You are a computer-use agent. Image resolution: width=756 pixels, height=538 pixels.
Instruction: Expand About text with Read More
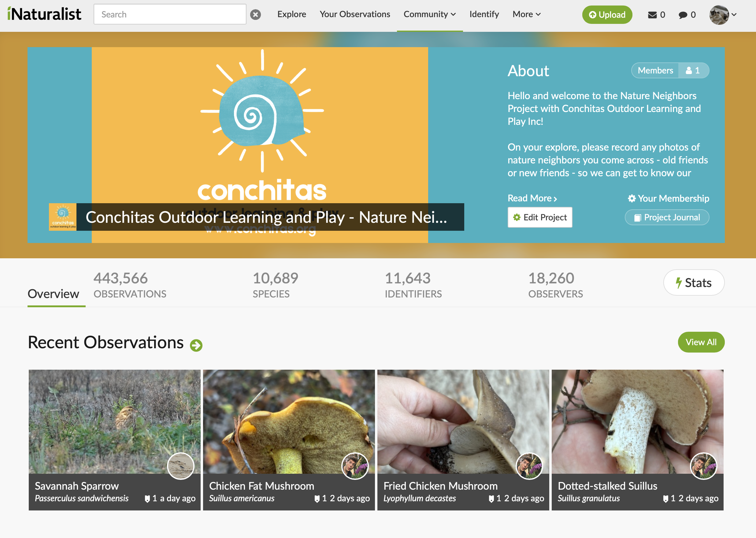[532, 198]
